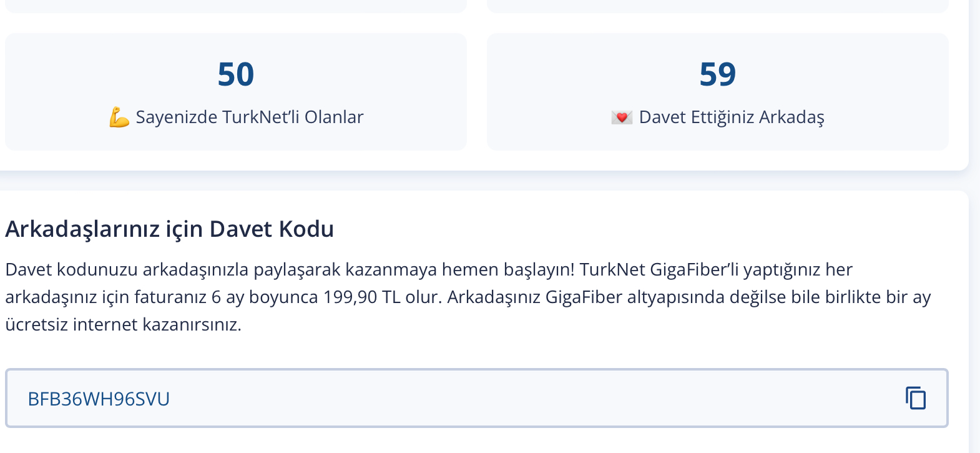The image size is (980, 453).
Task: Click the flexed bicep emoji icon
Action: click(x=119, y=117)
